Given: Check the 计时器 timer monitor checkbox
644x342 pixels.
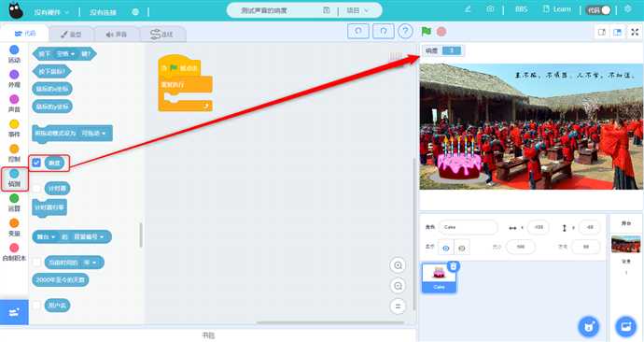Looking at the screenshot, I should [36, 188].
